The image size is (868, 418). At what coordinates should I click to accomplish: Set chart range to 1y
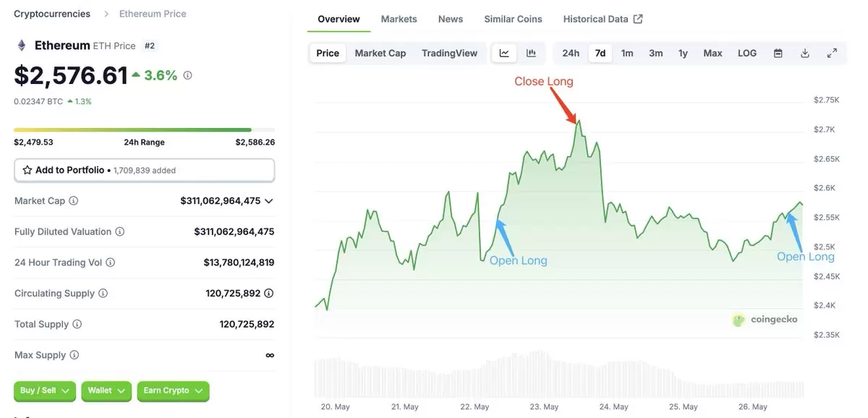tap(683, 53)
